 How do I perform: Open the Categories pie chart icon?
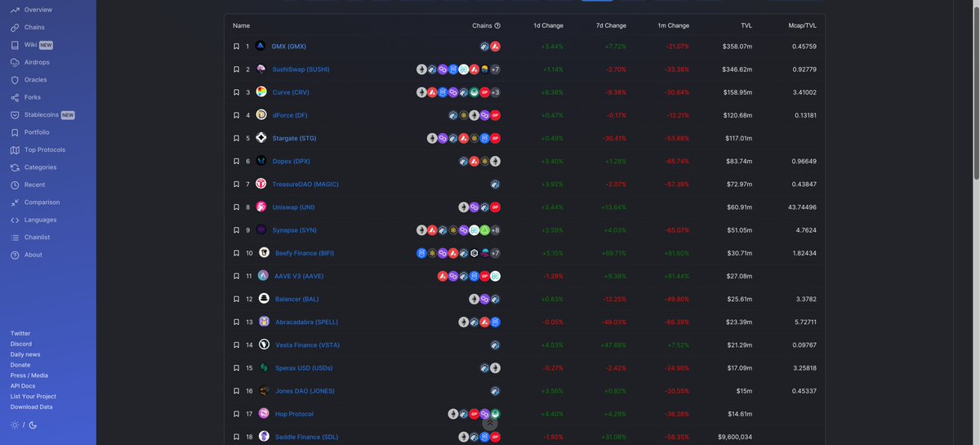coord(16,167)
